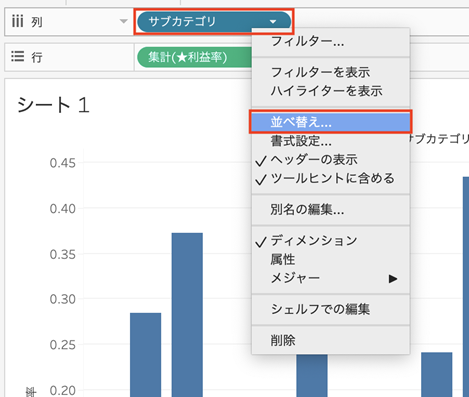Open the 列 shelf dropdown arrow
Viewport: 469px width, 397px height.
(x=124, y=21)
